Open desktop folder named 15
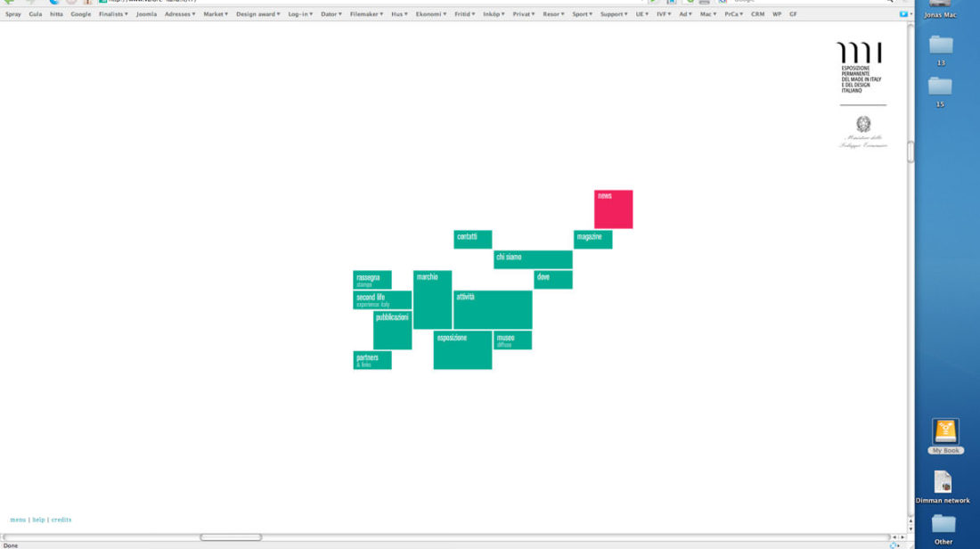Screen dimensions: 980x549 click(x=940, y=86)
